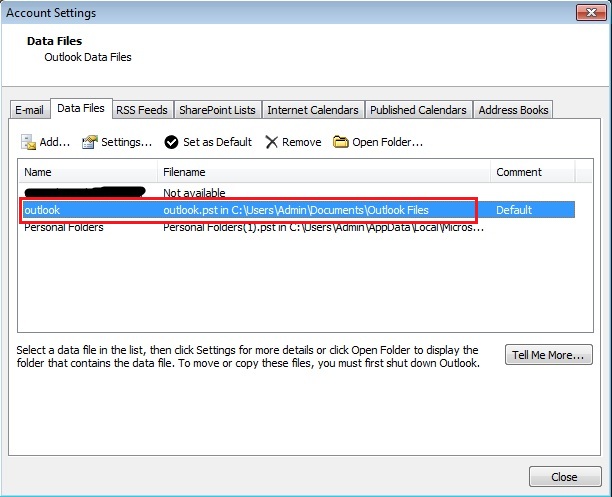The height and width of the screenshot is (497, 612).
Task: Open Settings for the selected data file
Action: (116, 142)
